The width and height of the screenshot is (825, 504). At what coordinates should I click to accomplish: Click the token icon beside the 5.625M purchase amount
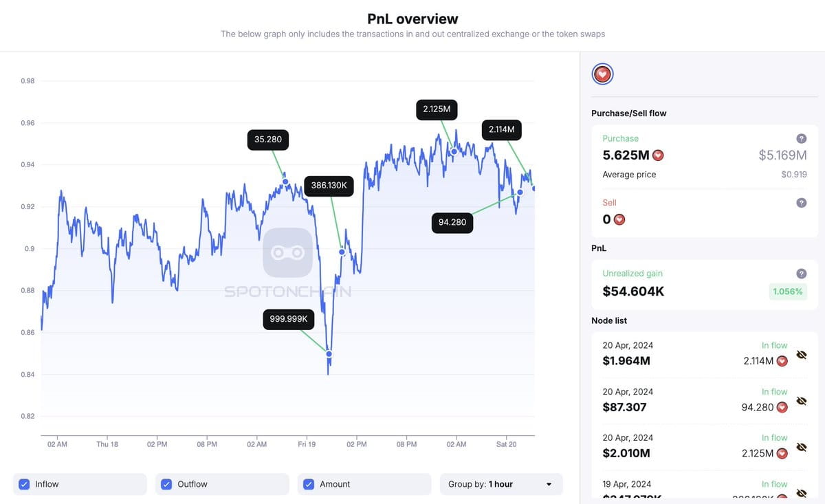click(x=658, y=155)
